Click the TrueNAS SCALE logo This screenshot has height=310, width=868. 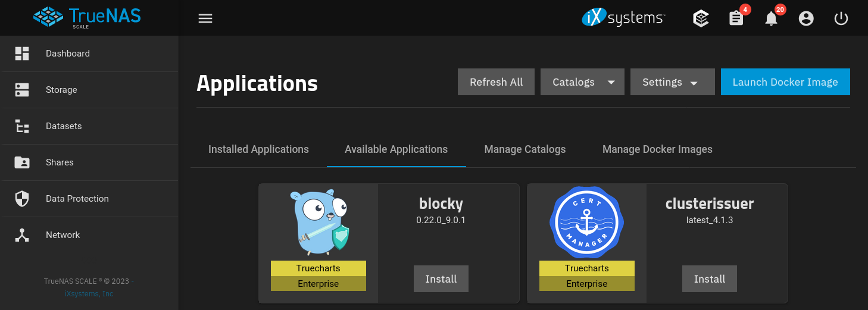(87, 17)
